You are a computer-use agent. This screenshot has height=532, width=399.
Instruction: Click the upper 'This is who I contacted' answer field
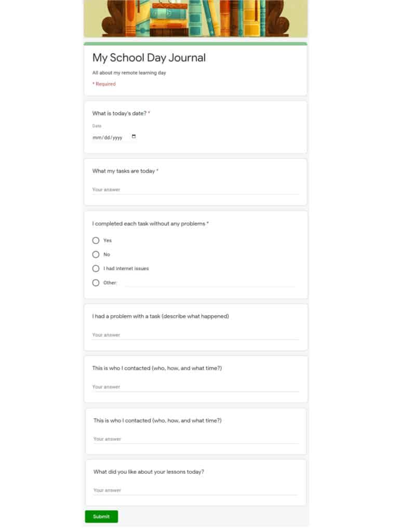point(195,387)
